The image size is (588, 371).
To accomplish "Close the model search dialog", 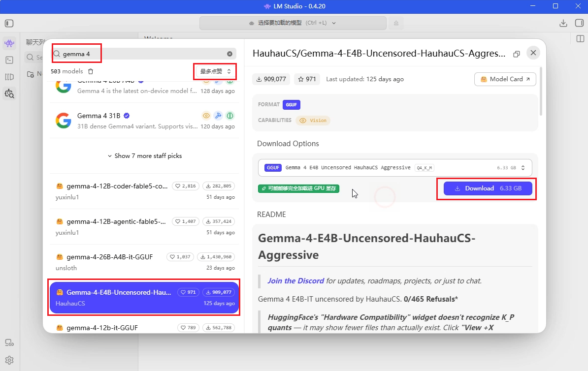I will pos(533,53).
